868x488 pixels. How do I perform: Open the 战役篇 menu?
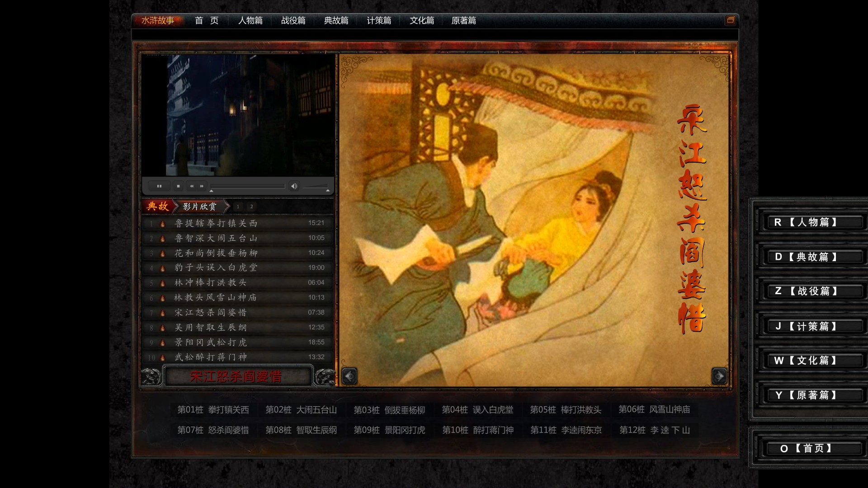tap(293, 21)
